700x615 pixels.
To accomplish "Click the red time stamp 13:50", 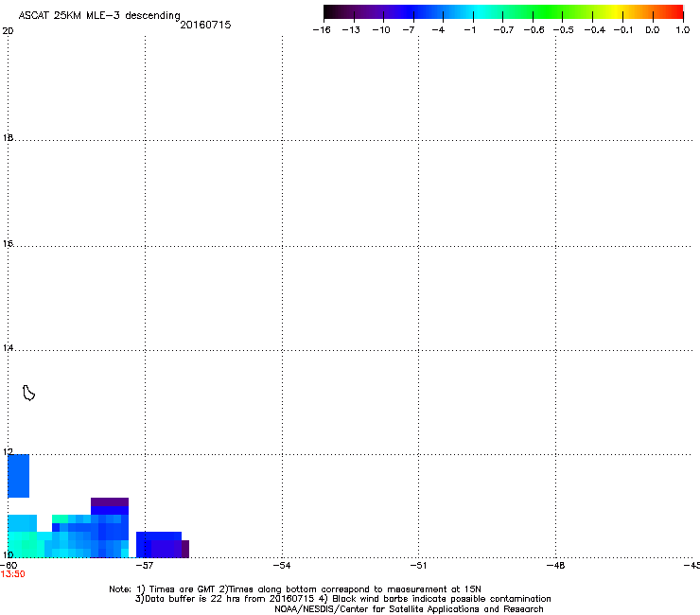I will pyautogui.click(x=12, y=574).
